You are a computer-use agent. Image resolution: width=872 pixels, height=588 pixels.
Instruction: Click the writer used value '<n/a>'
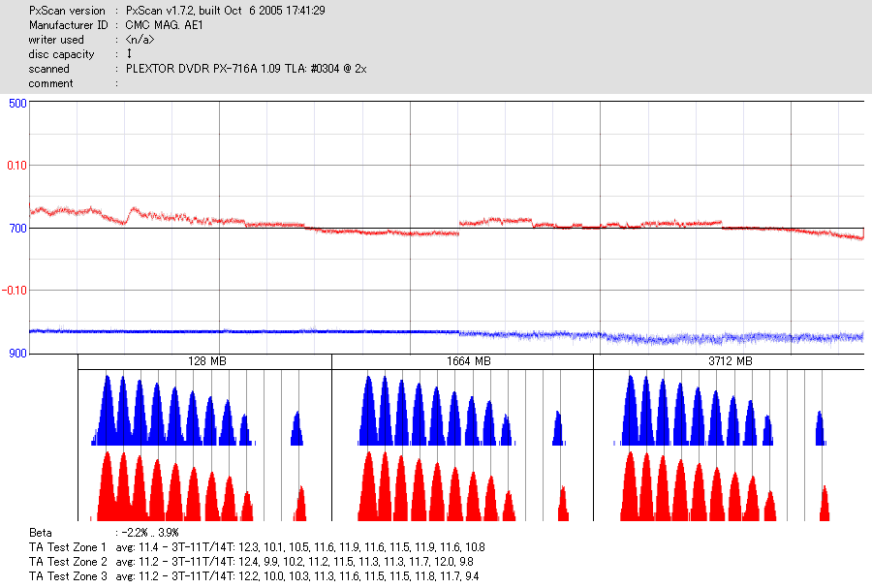pos(140,40)
